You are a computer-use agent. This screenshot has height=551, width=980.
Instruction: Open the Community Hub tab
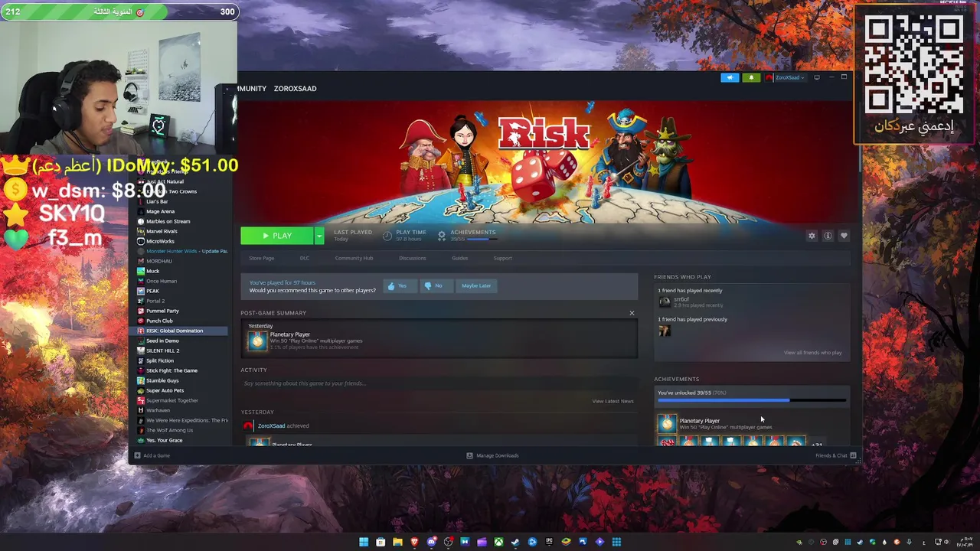[x=354, y=258]
